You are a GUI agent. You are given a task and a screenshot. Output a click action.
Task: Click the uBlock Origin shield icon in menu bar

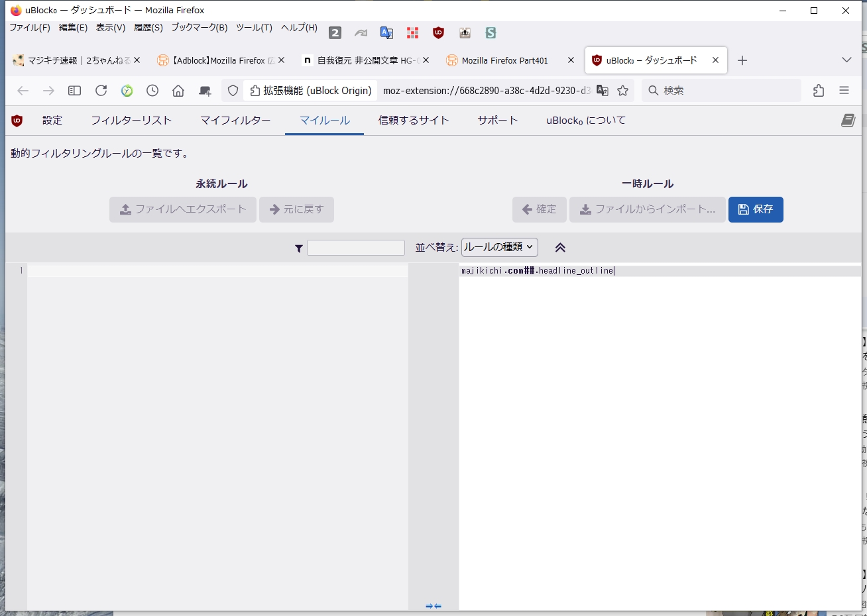coord(438,32)
